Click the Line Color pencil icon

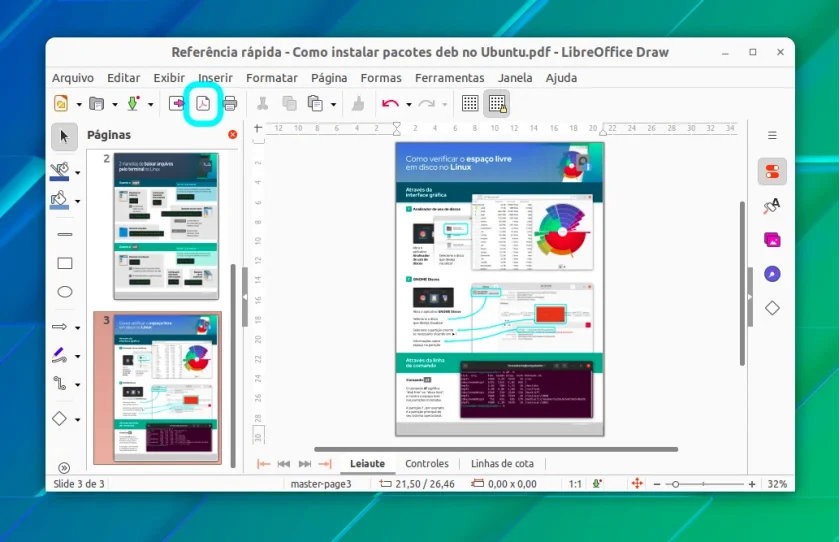(60, 171)
